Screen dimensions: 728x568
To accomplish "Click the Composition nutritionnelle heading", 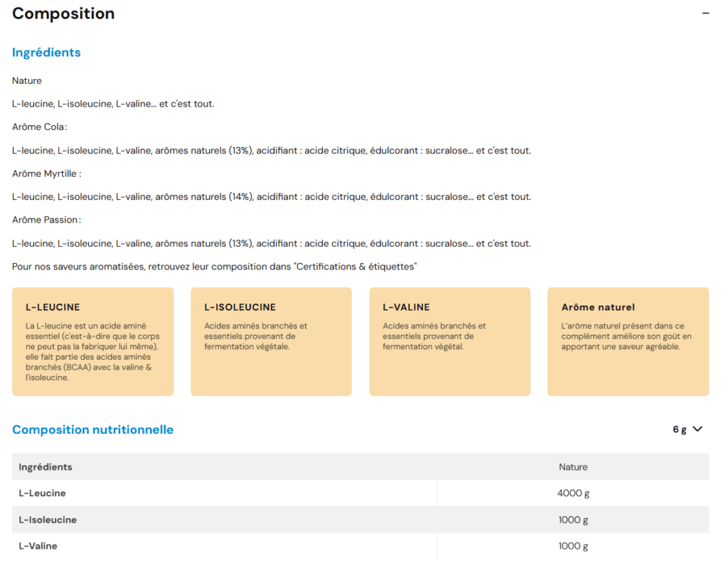I will pyautogui.click(x=93, y=429).
